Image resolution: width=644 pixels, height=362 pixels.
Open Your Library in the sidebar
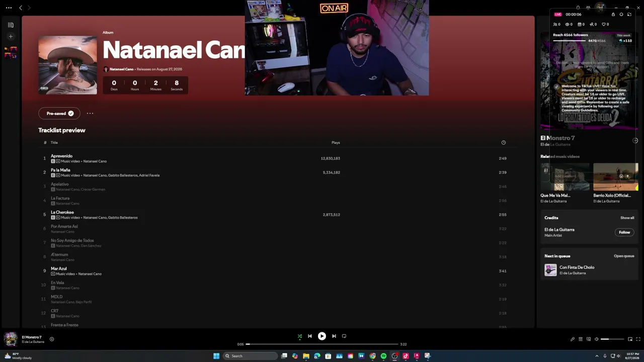(x=11, y=25)
